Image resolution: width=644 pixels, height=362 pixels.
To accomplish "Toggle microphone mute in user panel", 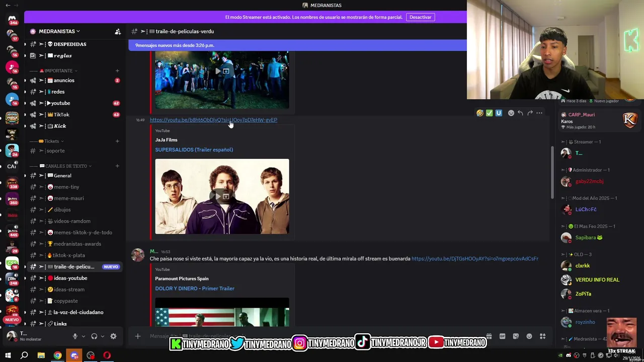I will [75, 336].
